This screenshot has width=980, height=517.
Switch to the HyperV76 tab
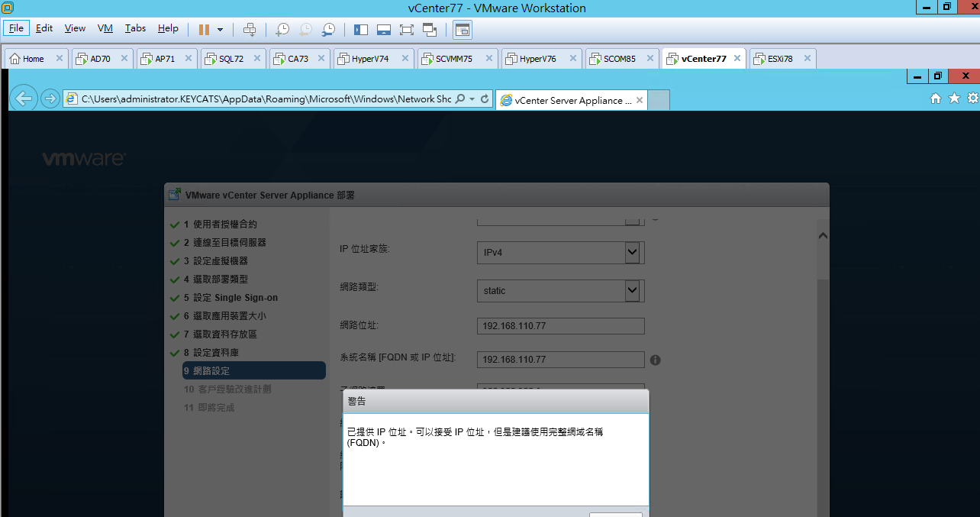(x=542, y=59)
